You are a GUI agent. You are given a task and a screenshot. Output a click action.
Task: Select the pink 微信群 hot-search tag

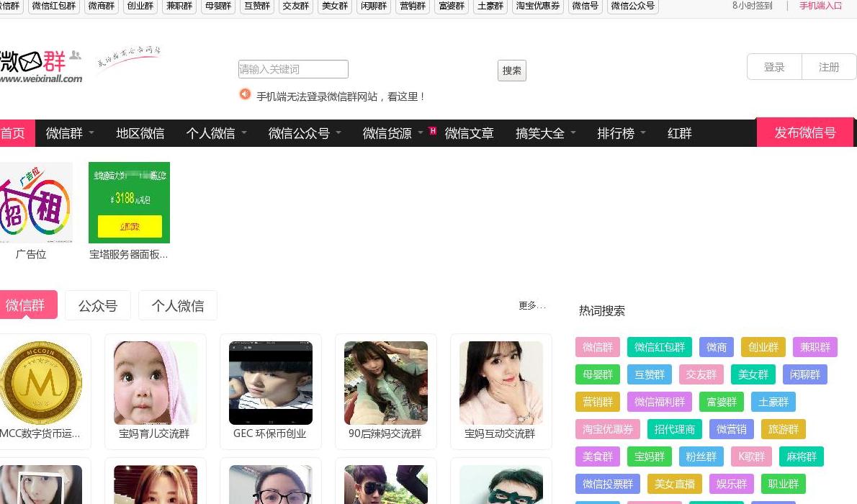coord(598,347)
